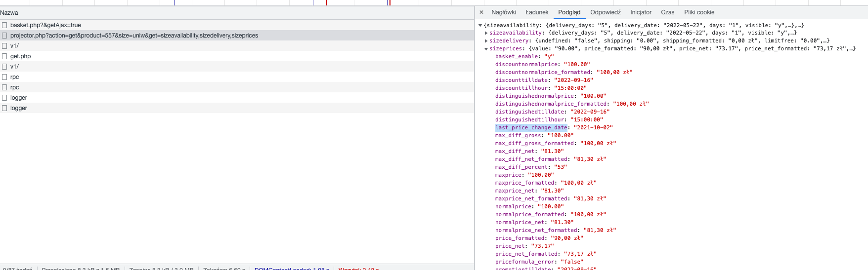Click the icon next to get.php
868x270 pixels.
4,56
